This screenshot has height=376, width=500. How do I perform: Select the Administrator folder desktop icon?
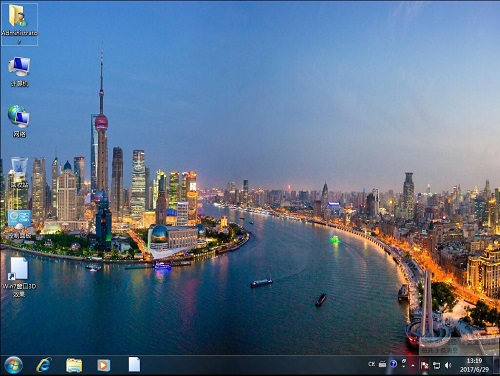click(x=19, y=24)
